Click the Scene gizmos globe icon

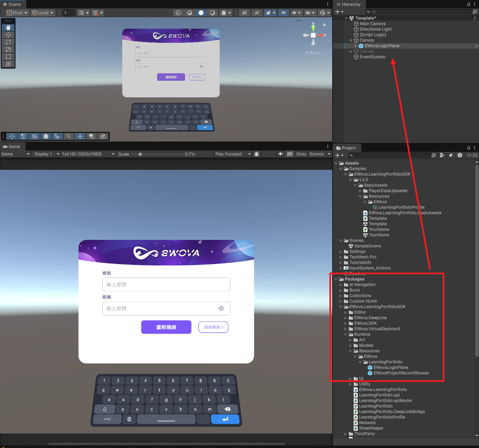[323, 13]
